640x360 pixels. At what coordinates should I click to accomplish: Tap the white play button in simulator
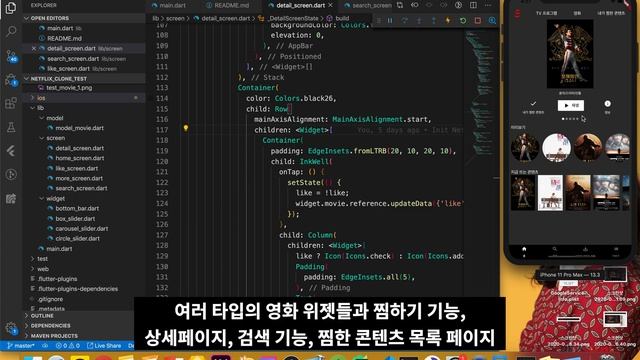[571, 105]
